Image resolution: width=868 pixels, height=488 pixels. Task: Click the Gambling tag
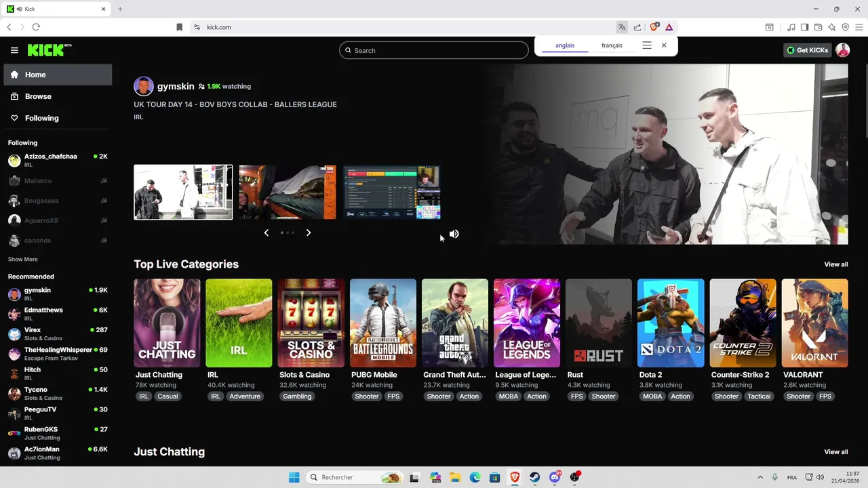[x=297, y=396]
